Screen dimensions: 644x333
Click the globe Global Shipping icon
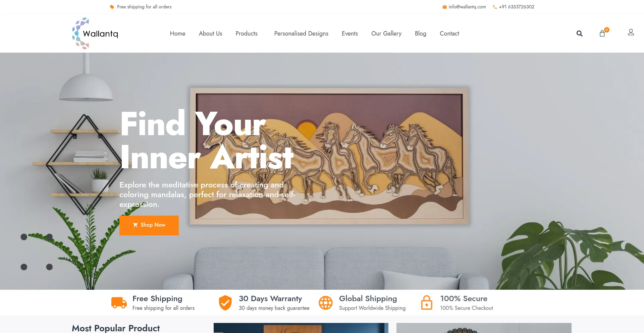(325, 303)
